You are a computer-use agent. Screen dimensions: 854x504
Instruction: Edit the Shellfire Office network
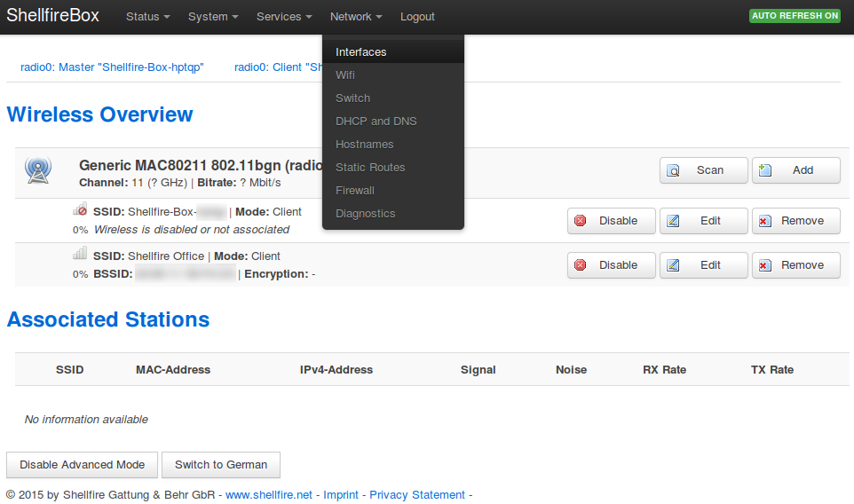704,265
